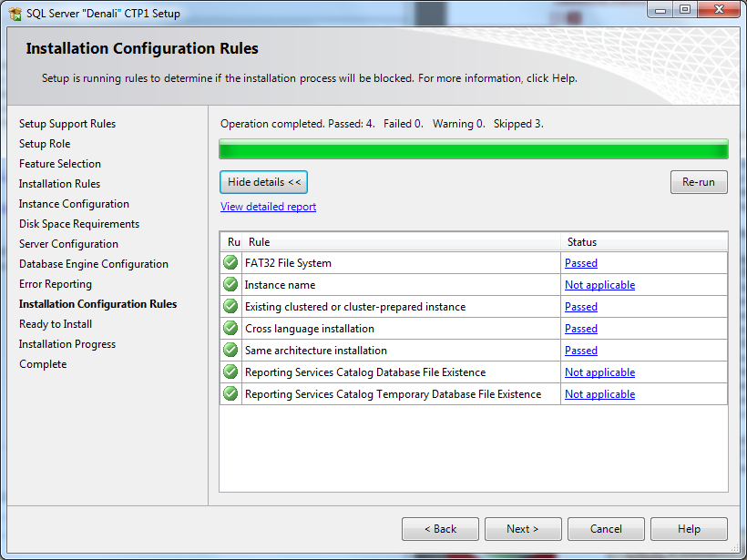Select Installation Configuration Rules step in sidebar
Viewport: 747px width, 560px height.
click(x=97, y=304)
